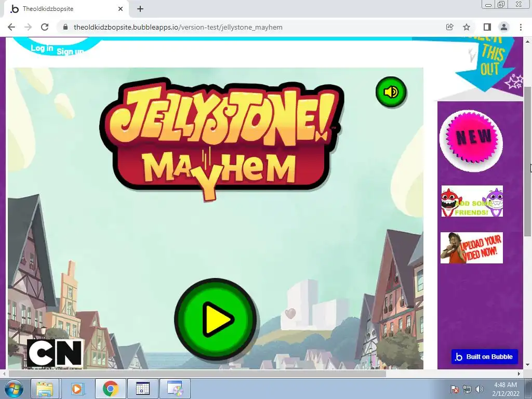Click the Sign up link

click(70, 51)
